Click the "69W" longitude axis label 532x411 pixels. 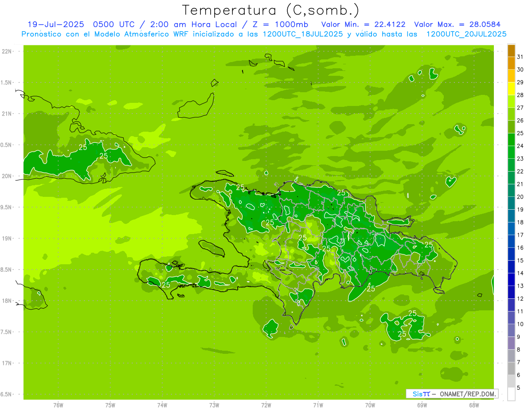click(422, 405)
